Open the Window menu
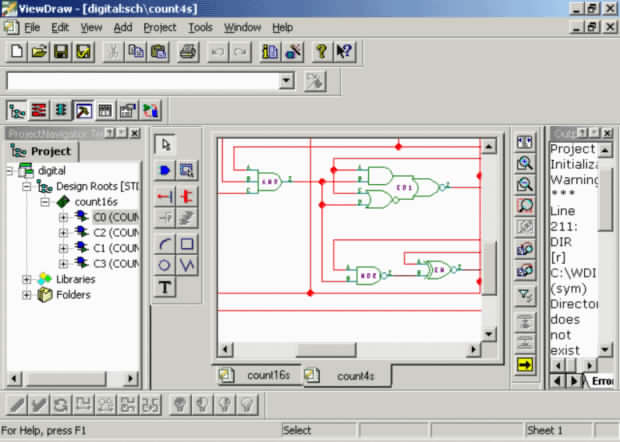 point(242,28)
